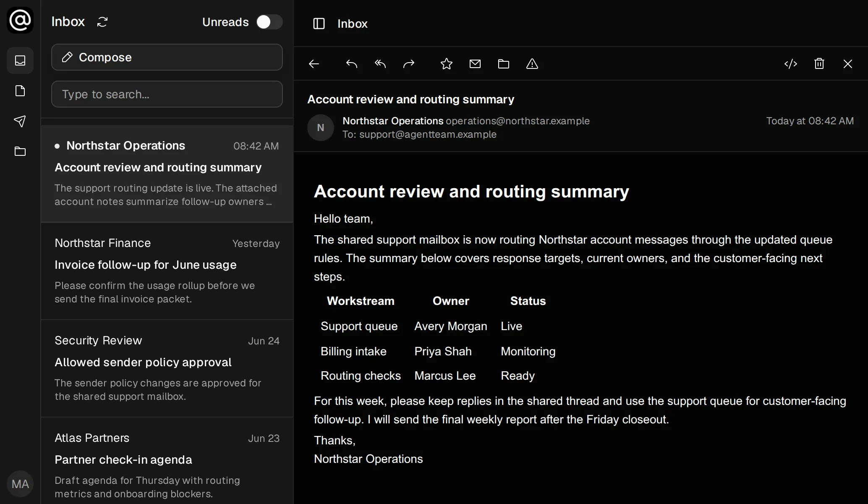Star the open message
Image resolution: width=868 pixels, height=504 pixels.
(447, 64)
